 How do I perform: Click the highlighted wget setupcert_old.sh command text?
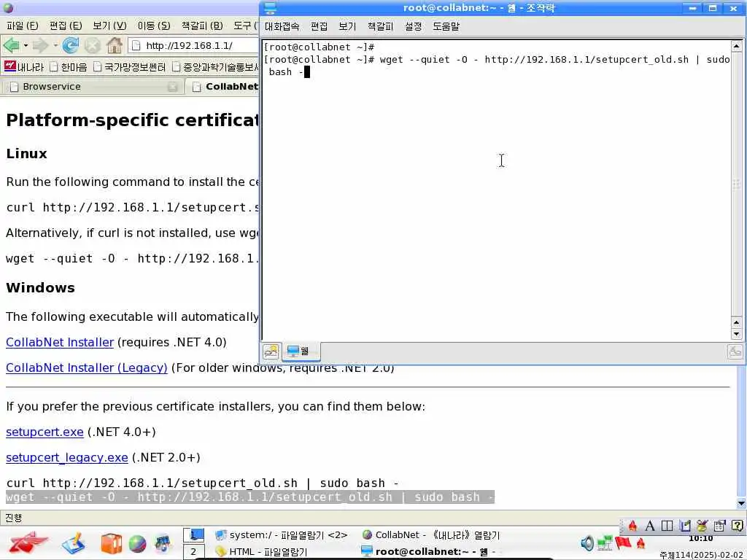pyautogui.click(x=250, y=497)
